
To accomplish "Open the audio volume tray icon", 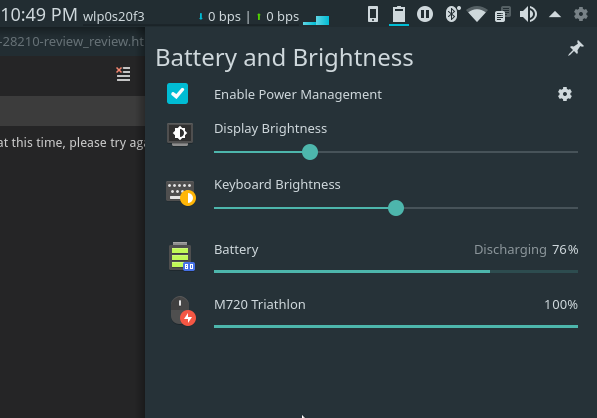I will coord(528,14).
